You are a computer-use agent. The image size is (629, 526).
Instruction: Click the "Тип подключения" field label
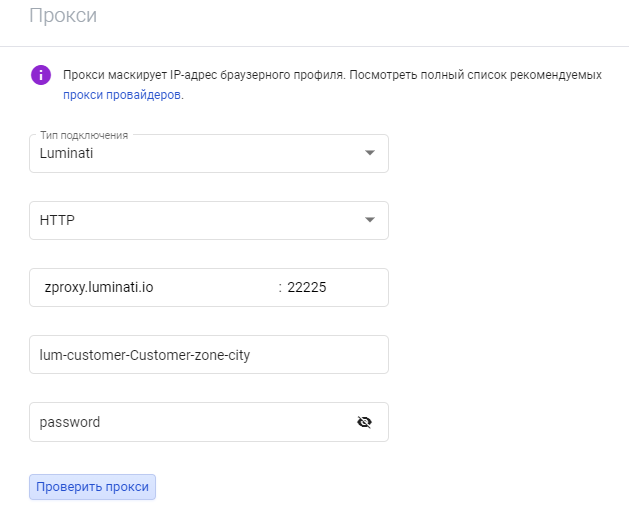click(x=84, y=135)
